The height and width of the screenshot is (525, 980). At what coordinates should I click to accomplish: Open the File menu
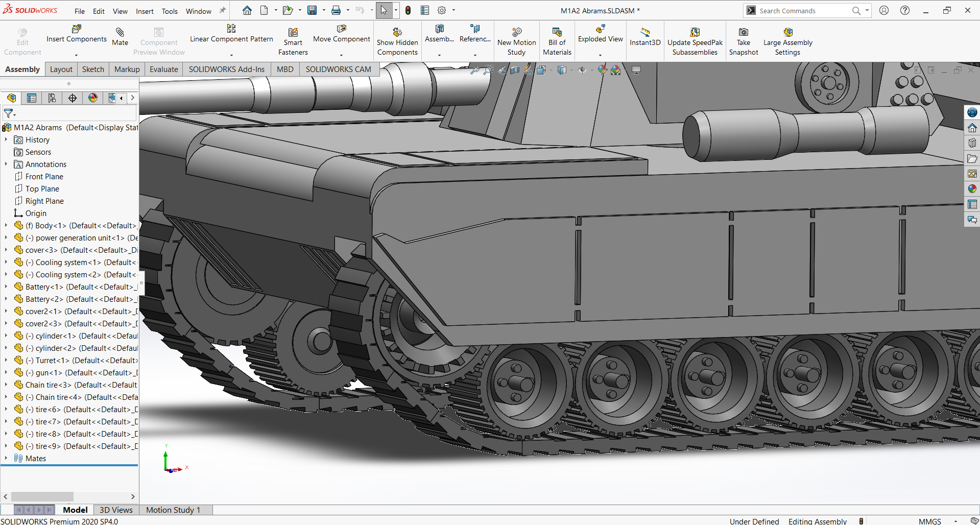80,11
